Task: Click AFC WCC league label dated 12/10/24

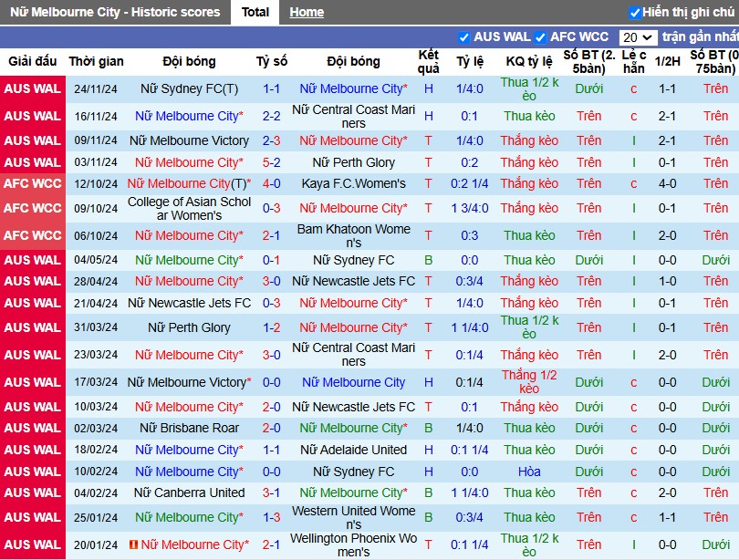Action: click(x=33, y=183)
